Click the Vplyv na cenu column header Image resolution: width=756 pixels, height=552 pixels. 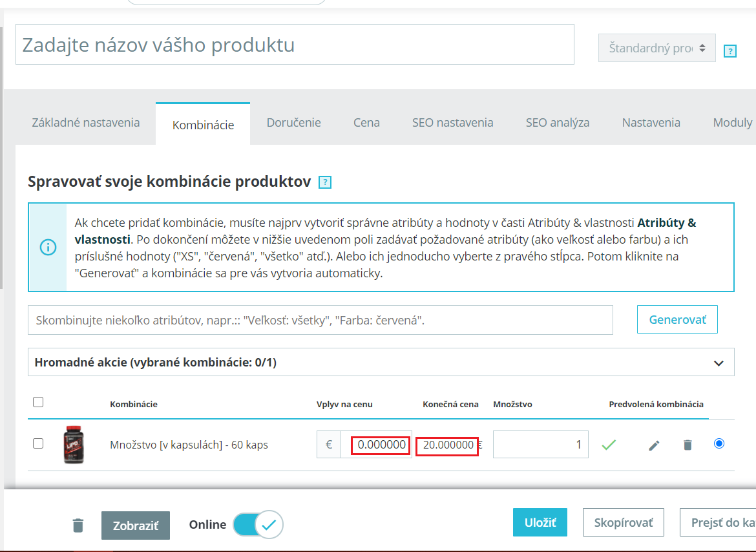tap(344, 404)
